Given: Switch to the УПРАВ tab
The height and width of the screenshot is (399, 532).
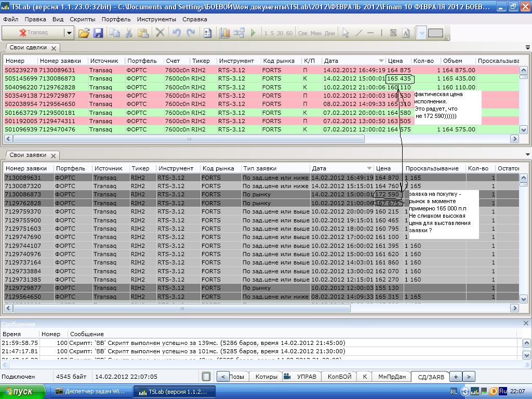Looking at the screenshot, I should 306,377.
